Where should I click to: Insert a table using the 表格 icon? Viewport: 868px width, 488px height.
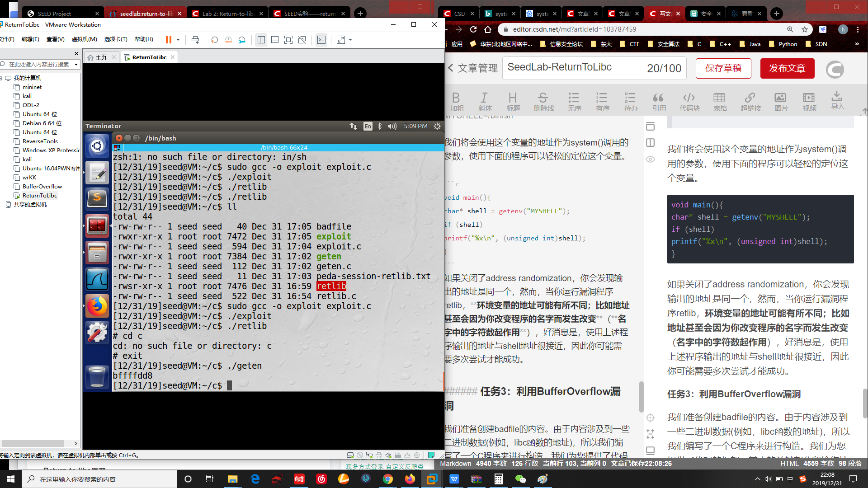[x=720, y=100]
